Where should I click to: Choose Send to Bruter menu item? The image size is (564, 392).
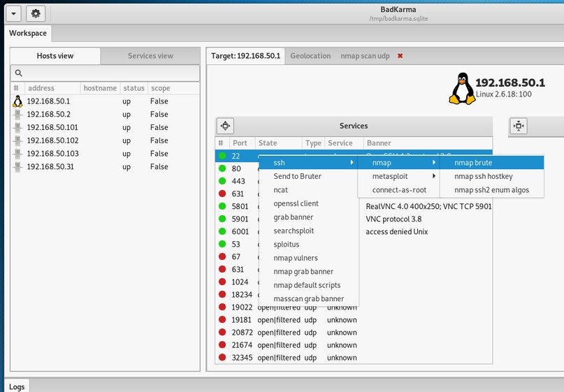297,176
